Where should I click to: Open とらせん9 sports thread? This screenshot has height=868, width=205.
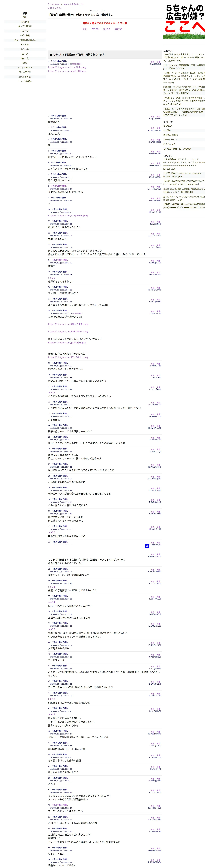point(168,126)
